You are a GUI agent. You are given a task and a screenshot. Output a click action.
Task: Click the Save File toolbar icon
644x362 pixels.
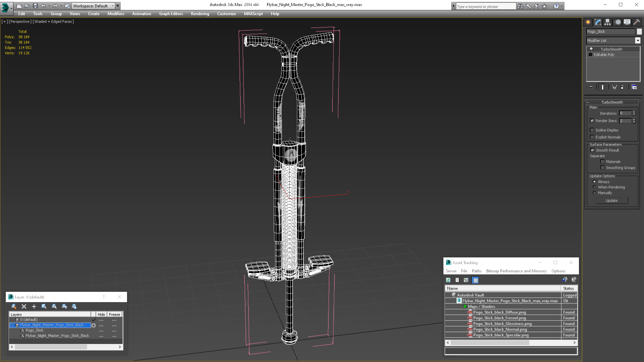(x=35, y=6)
